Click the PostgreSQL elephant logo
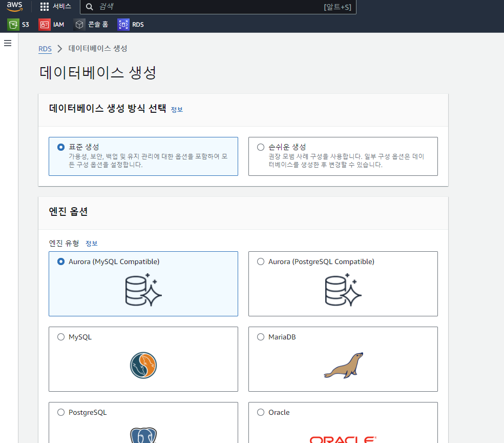This screenshot has height=443, width=504. pos(143,435)
